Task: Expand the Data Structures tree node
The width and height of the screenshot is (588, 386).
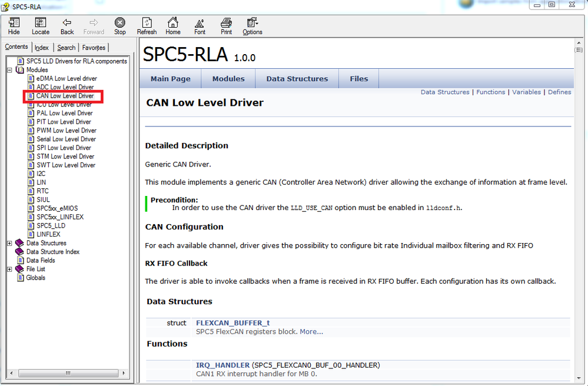Action: [x=9, y=243]
